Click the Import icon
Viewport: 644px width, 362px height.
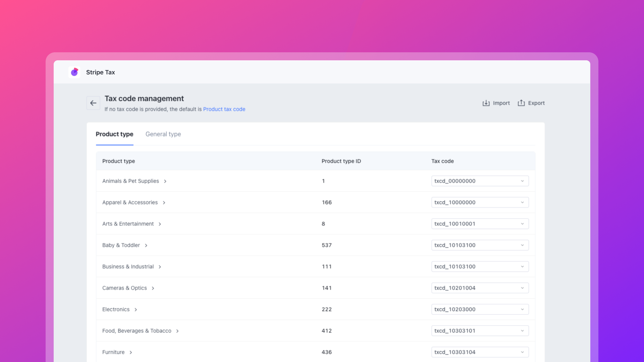click(x=486, y=103)
